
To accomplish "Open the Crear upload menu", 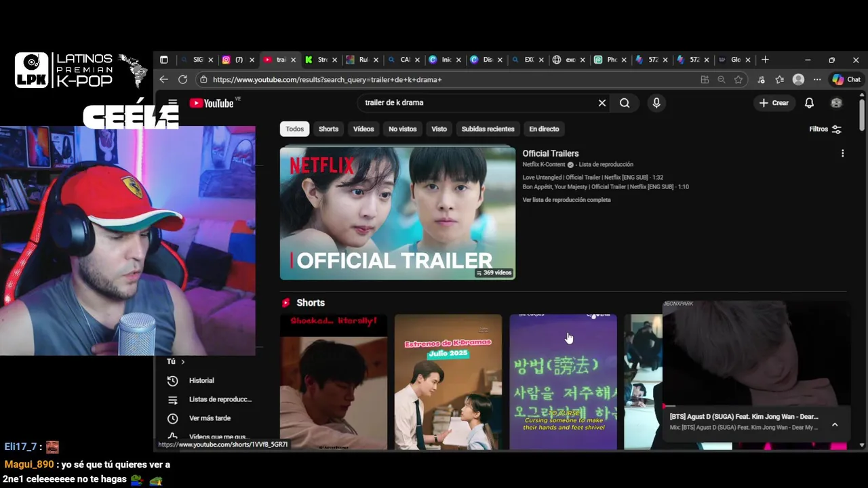I will point(774,103).
